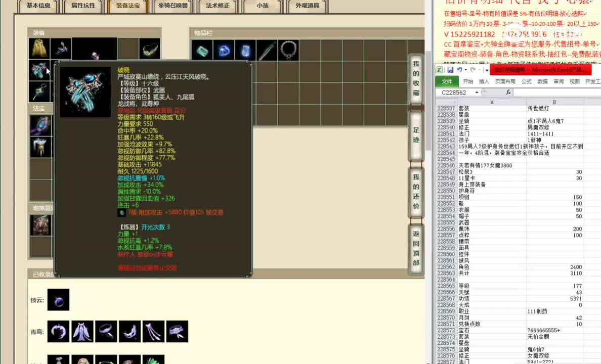601x364 pixels.
Task: Open 我的收藏 side button
Action: coord(416,78)
